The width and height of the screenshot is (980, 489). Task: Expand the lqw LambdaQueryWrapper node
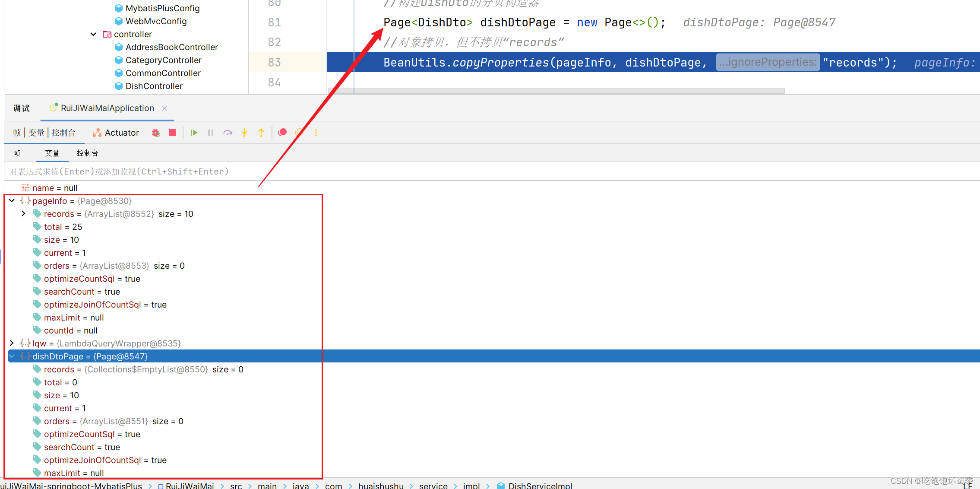12,343
